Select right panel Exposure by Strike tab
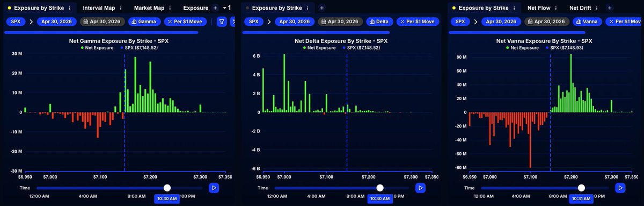This screenshot has width=644, height=206. (x=484, y=8)
